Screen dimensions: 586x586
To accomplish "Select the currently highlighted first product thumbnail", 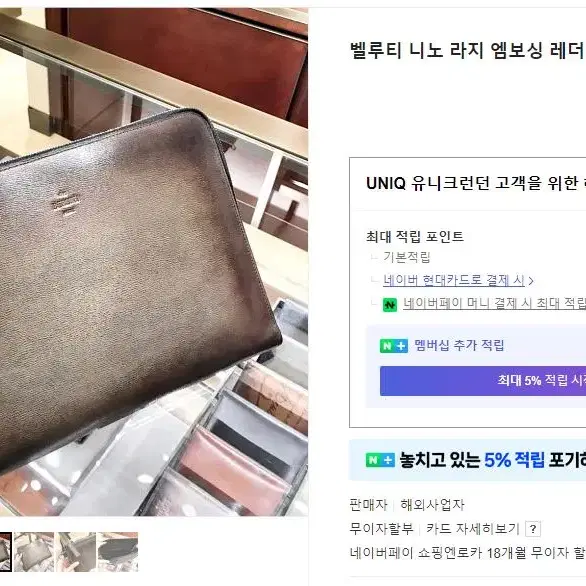I will tap(6, 552).
